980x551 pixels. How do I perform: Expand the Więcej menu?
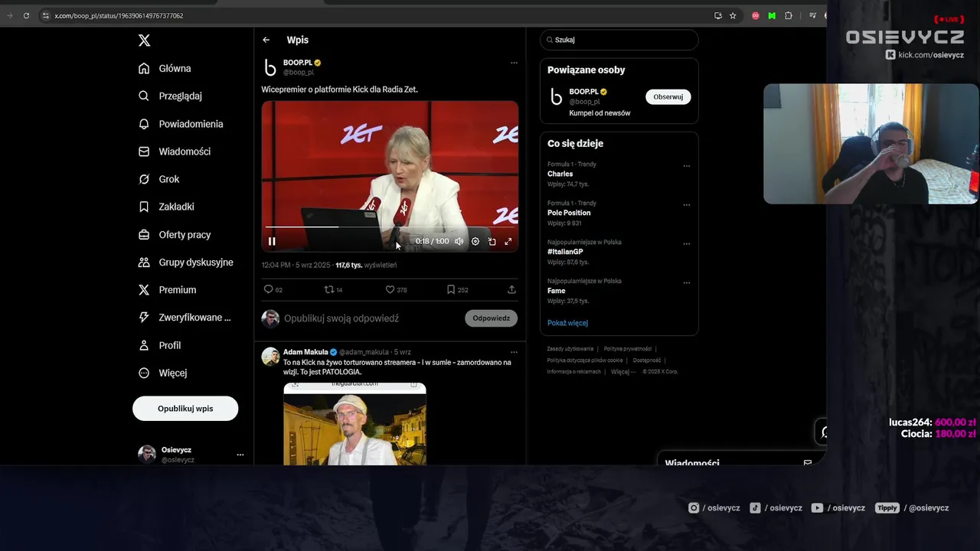coord(162,373)
